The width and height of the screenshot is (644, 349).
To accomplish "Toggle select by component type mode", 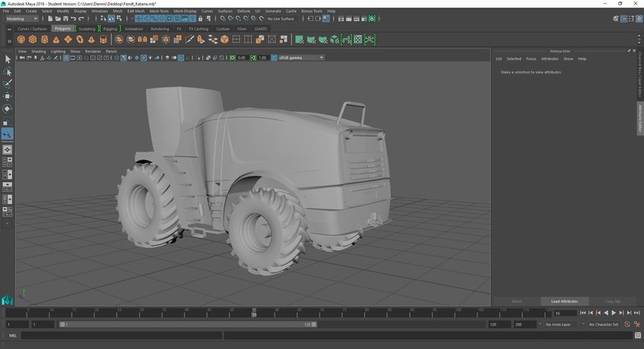I will click(118, 19).
